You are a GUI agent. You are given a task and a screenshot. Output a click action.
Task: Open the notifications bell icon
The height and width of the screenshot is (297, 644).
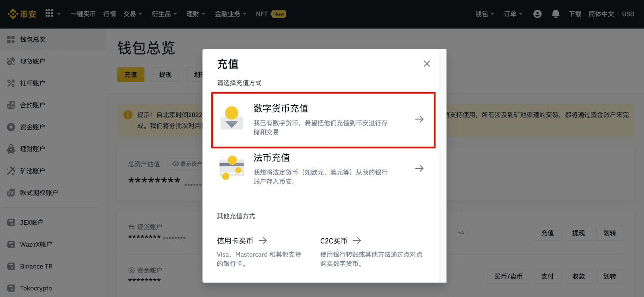(555, 14)
